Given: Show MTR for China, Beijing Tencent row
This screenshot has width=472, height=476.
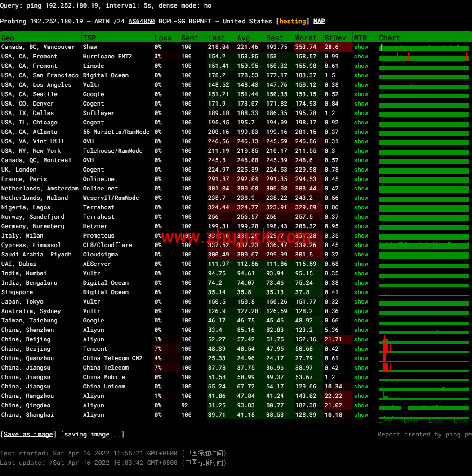Looking at the screenshot, I should coord(361,349).
